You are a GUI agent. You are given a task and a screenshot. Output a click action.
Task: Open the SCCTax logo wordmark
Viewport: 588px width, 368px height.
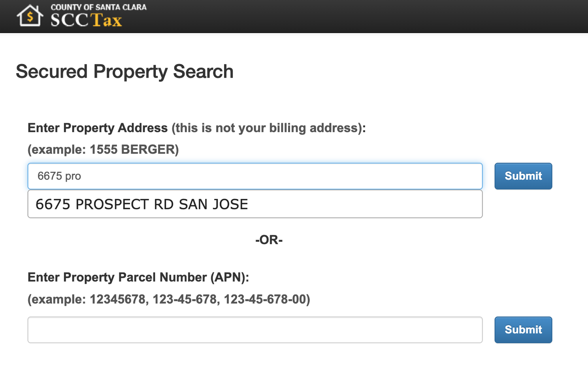86,20
